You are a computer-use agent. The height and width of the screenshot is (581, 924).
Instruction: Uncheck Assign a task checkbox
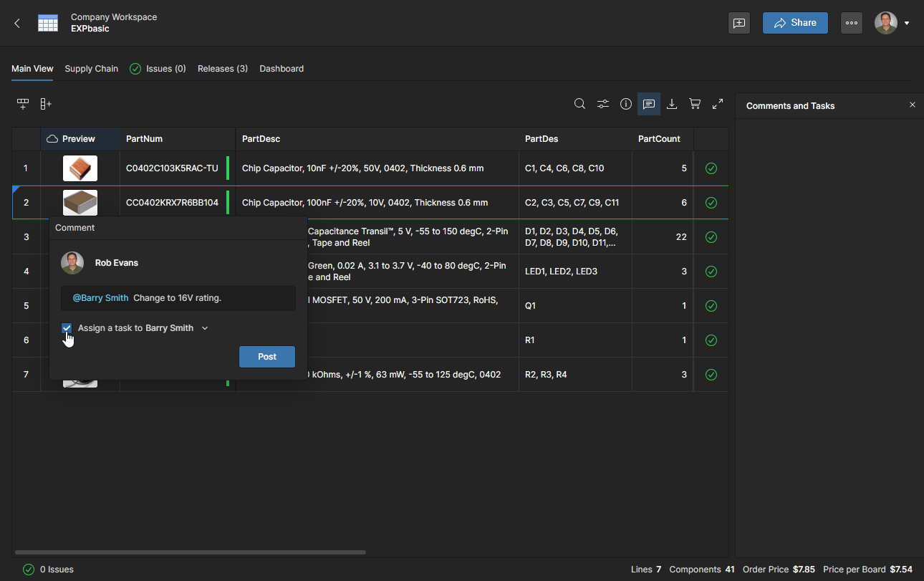click(x=67, y=328)
